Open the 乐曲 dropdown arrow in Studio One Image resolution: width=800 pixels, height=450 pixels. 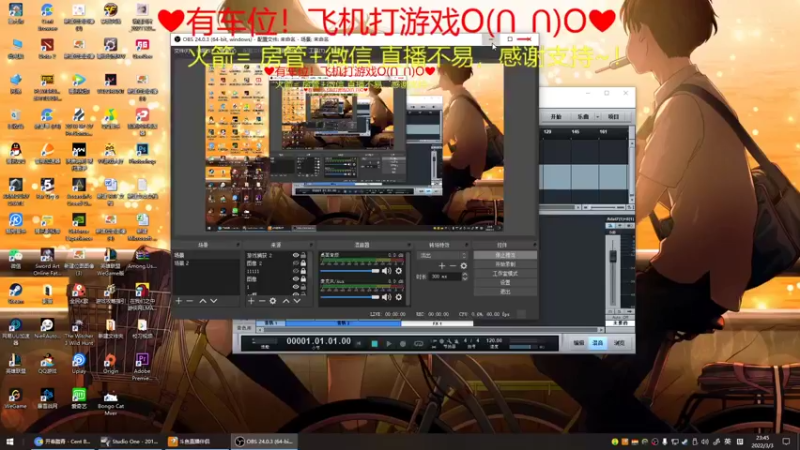click(x=597, y=117)
